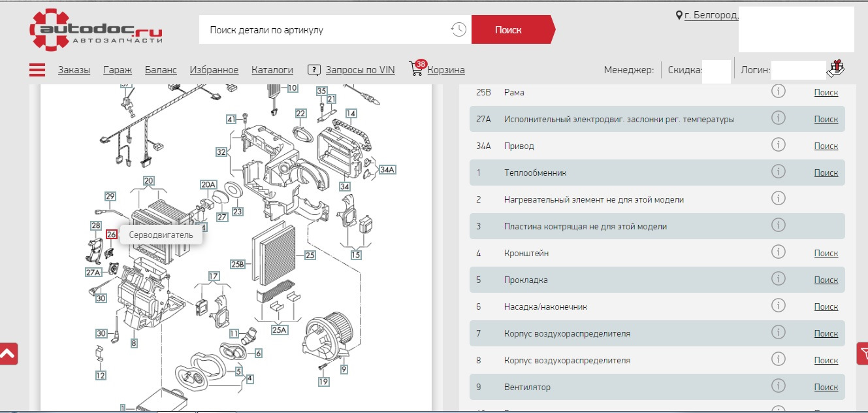Click Поиск link for Насадка/наконечник
The width and height of the screenshot is (868, 413).
(x=826, y=306)
